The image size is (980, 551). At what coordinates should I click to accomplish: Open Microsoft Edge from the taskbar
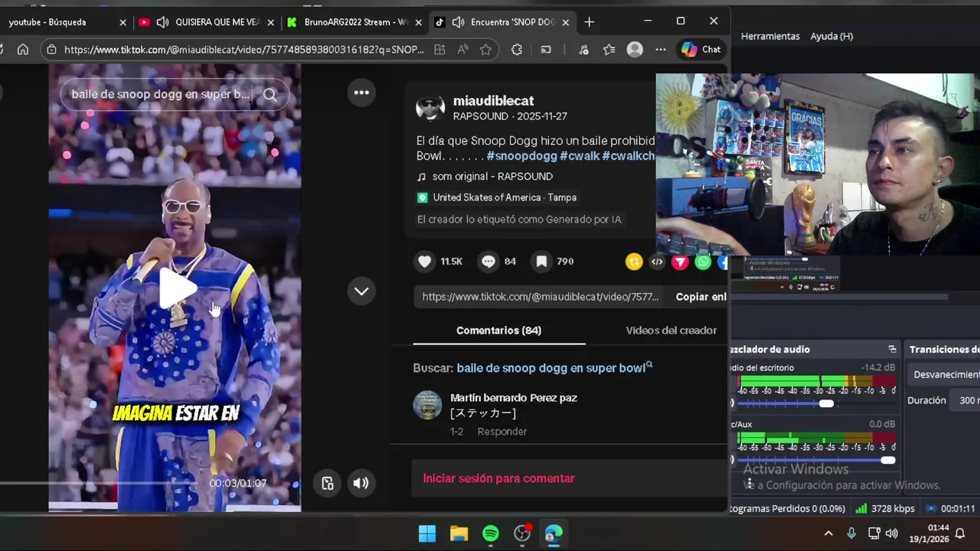554,533
